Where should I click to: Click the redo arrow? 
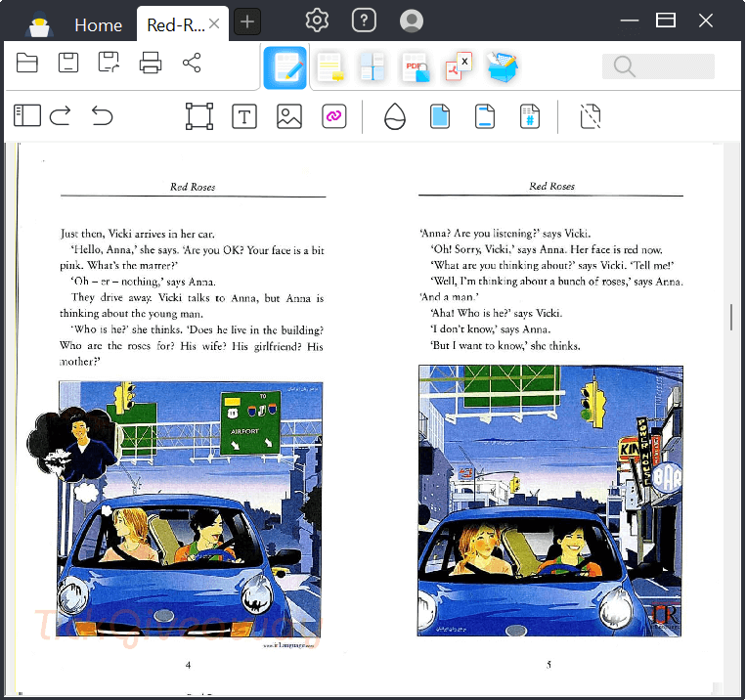point(61,115)
